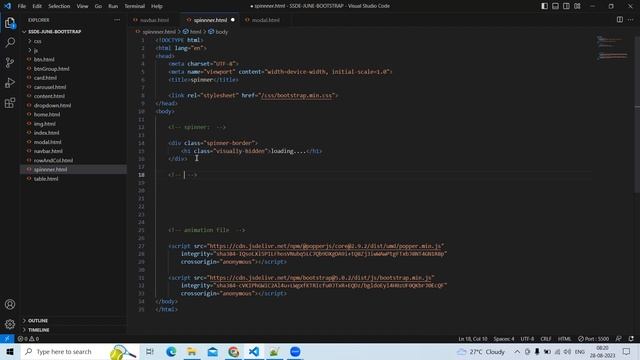Click Port : 5500 Live Server button
640x360 pixels.
point(593,339)
